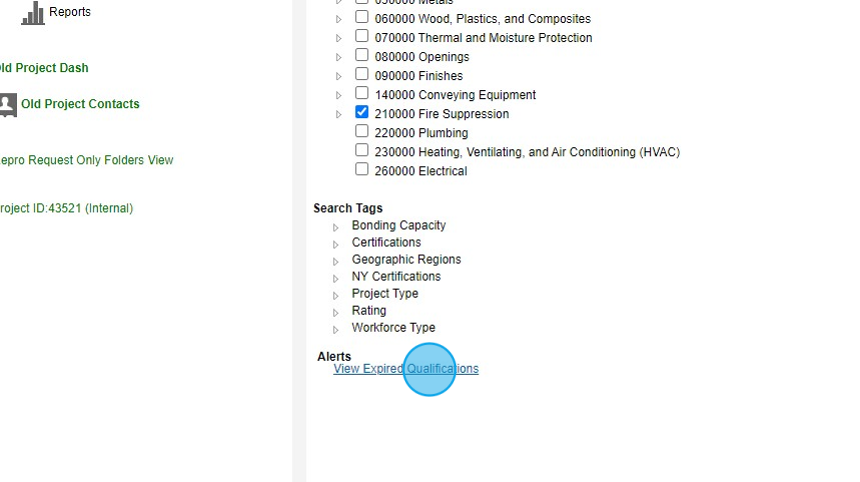Expand the Certifications tag arrow

click(337, 244)
